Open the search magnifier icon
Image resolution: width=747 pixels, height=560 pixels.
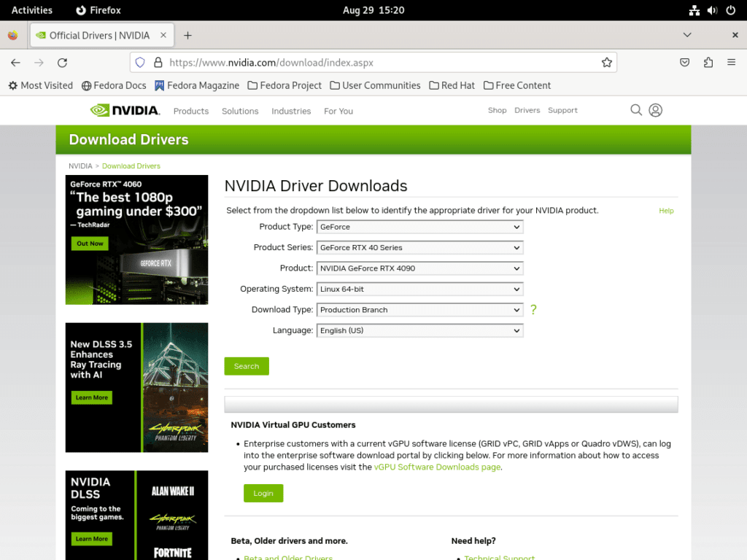pos(635,110)
